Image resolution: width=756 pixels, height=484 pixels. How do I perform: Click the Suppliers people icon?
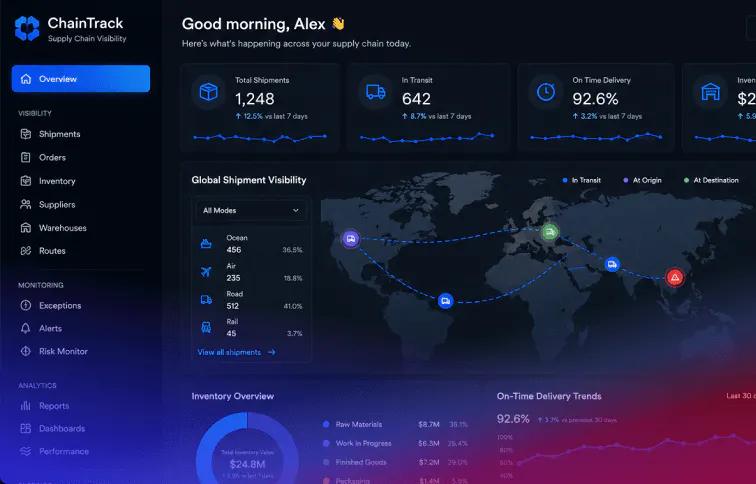click(26, 204)
